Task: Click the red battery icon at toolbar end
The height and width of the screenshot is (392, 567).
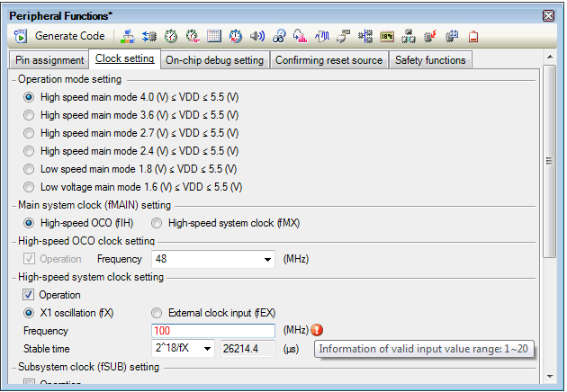Action: point(473,37)
